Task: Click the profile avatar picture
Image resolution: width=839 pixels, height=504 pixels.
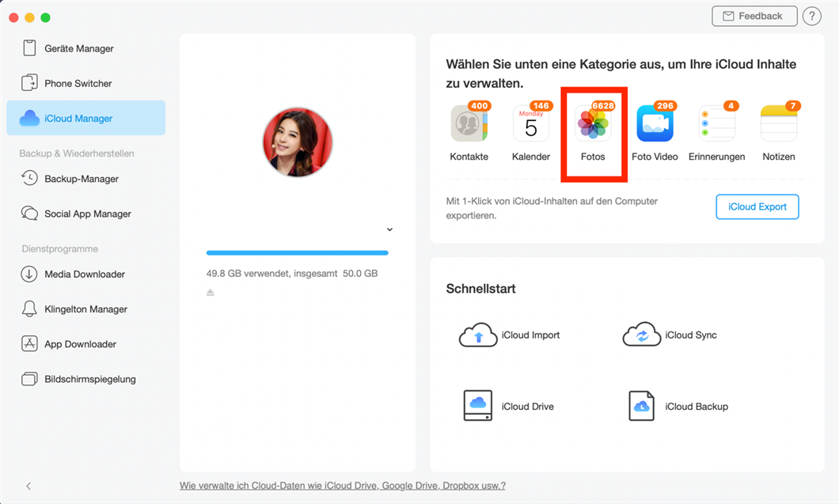Action: [298, 142]
